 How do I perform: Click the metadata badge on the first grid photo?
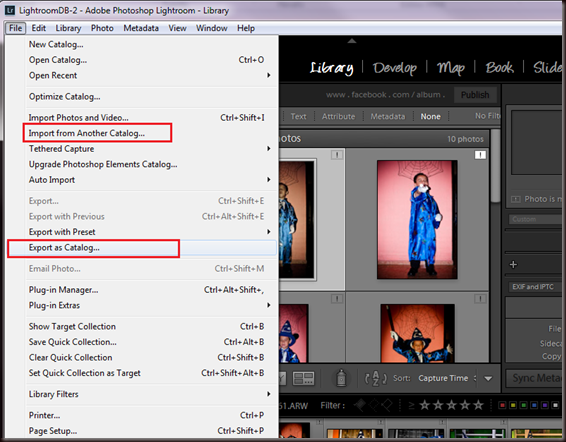(x=337, y=155)
